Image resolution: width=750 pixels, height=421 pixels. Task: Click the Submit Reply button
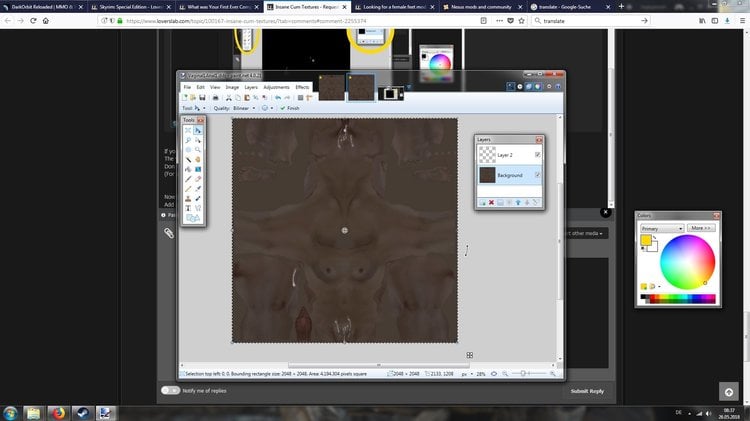[x=587, y=391]
